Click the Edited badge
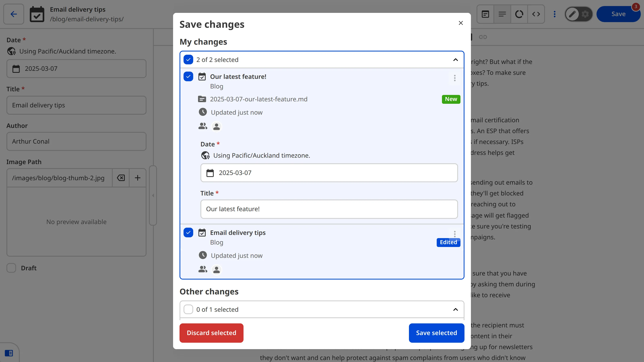This screenshot has height=362, width=644. click(449, 242)
